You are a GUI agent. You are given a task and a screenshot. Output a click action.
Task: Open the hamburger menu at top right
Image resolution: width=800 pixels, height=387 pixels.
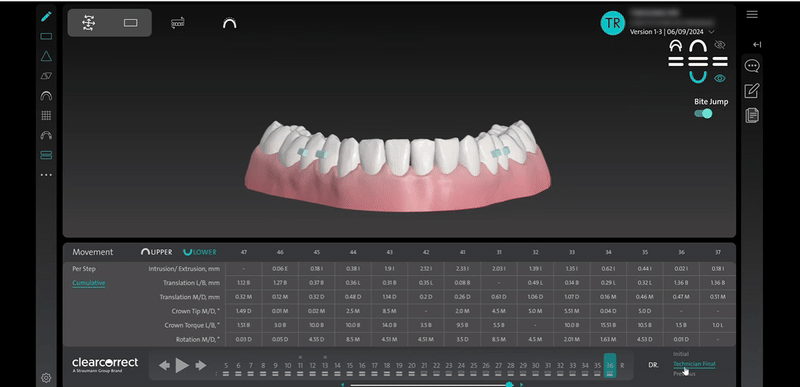pos(752,14)
